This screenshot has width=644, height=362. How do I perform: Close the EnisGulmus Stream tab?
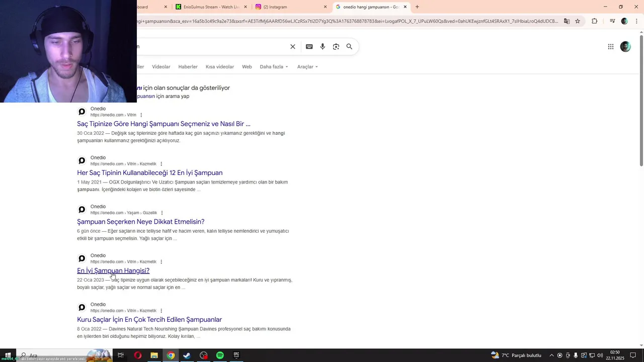pyautogui.click(x=246, y=7)
